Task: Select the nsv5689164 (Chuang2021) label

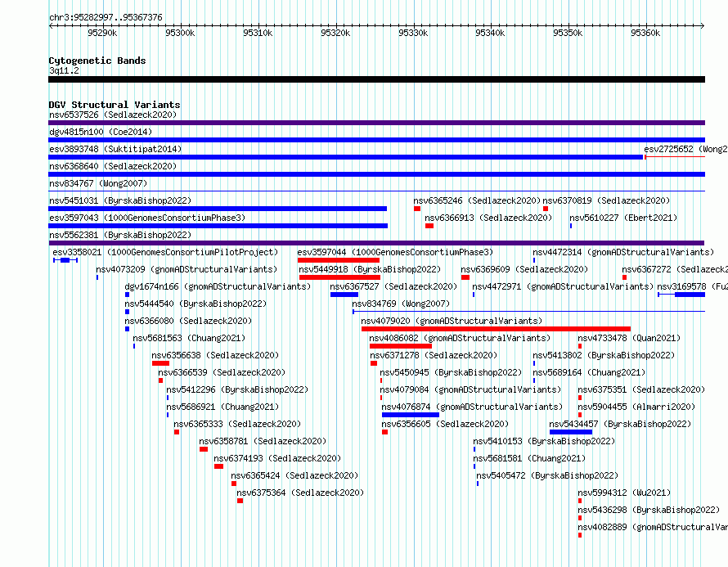Action: coord(589,372)
